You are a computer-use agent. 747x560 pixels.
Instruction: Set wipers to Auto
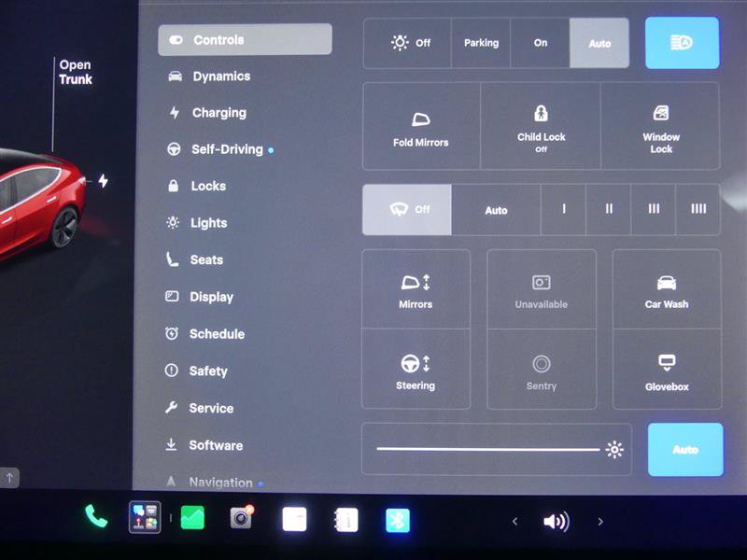496,210
